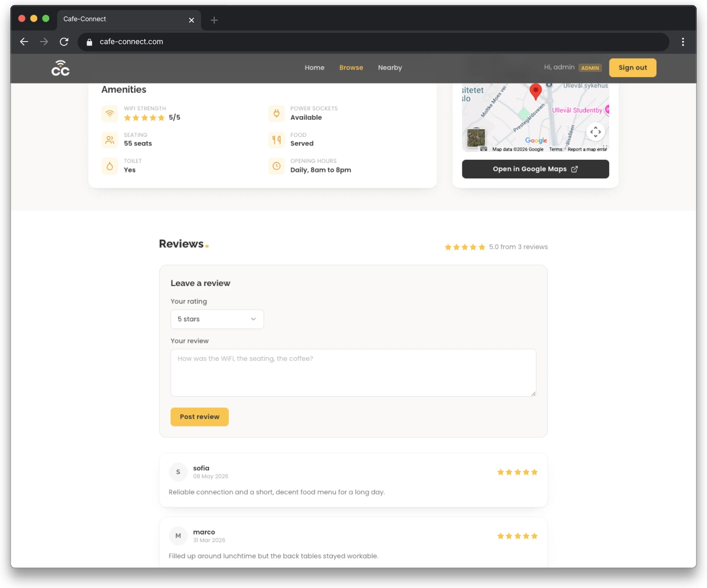Click the 'Available' power sockets value
Viewport: 707px width, 588px height.
(306, 117)
